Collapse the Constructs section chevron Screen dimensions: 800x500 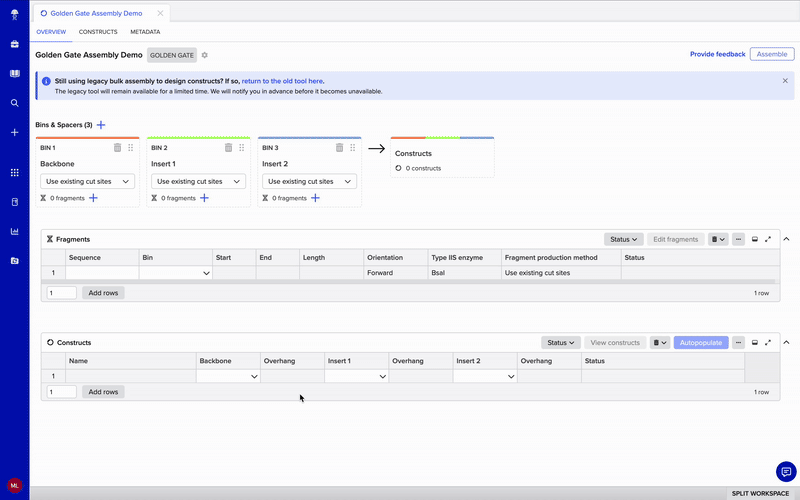click(786, 342)
